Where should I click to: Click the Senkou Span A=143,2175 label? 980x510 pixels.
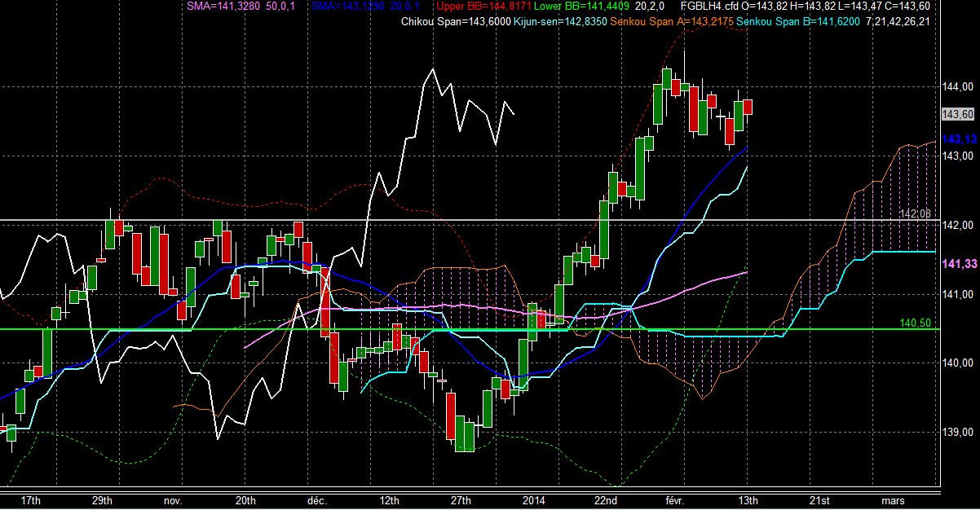pyautogui.click(x=671, y=20)
